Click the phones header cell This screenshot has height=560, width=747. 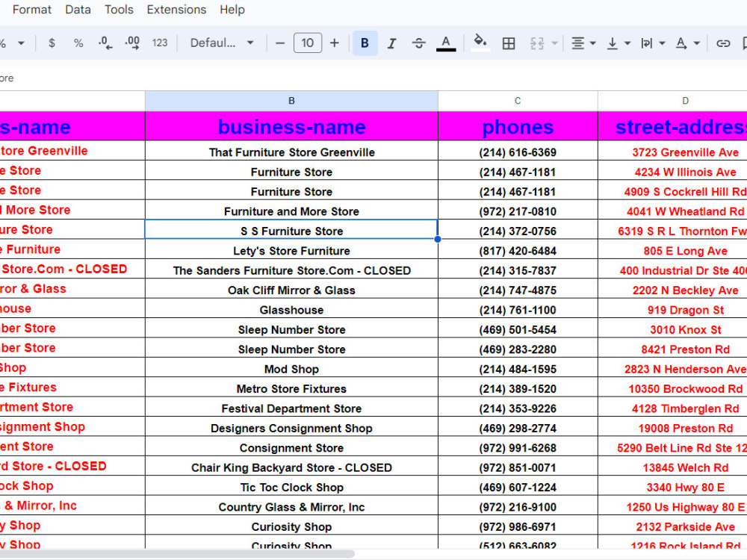518,126
